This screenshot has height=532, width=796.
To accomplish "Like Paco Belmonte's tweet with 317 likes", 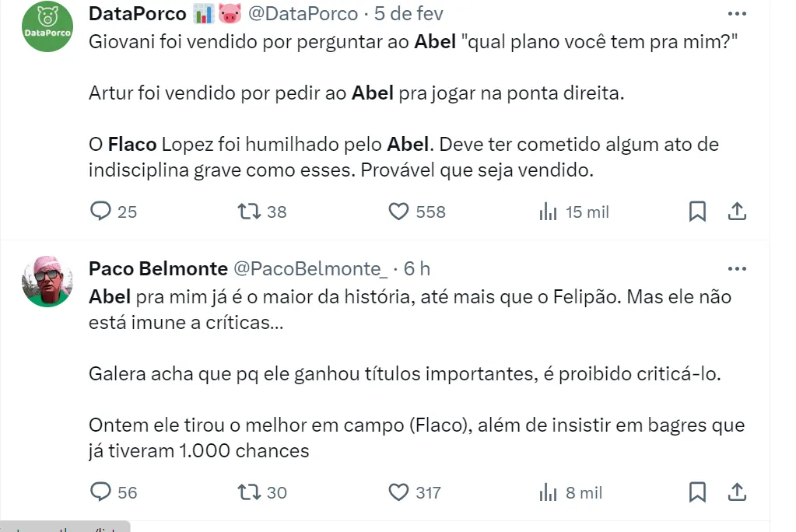I will [398, 492].
